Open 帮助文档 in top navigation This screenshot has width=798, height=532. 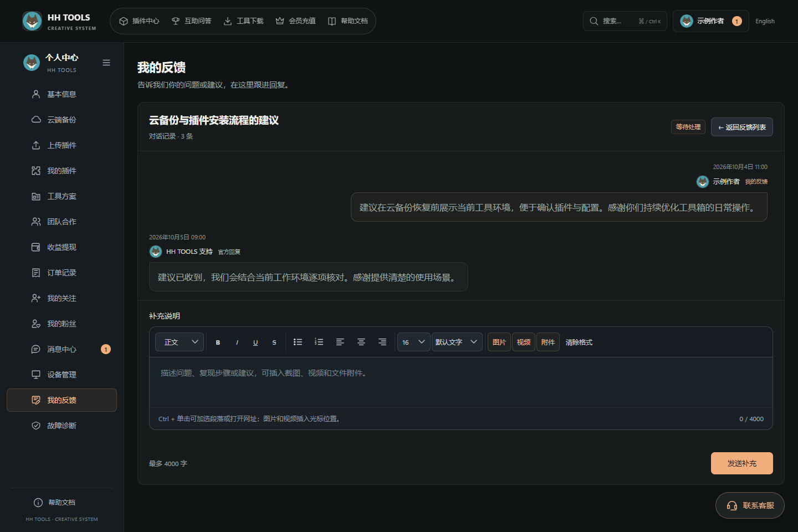point(347,21)
